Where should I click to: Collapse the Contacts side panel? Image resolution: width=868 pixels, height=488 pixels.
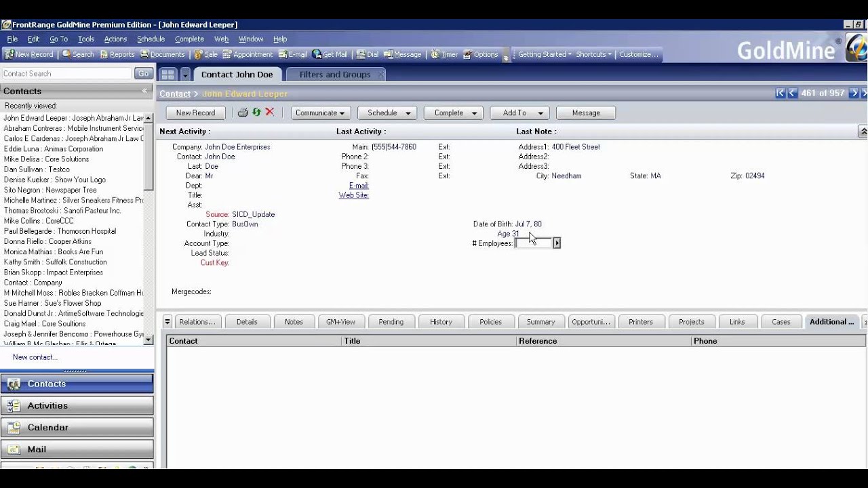tap(144, 91)
